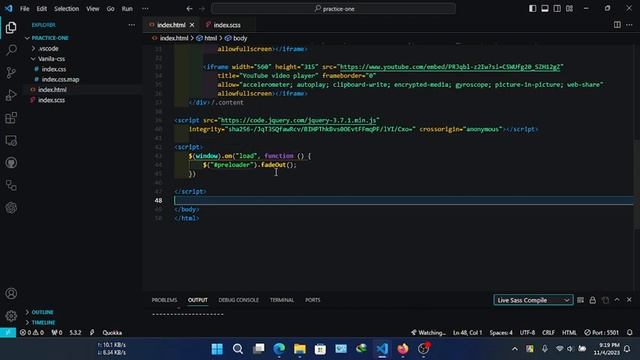Select the index.html editor tab
Viewport: 640px width, 360px height.
171,25
